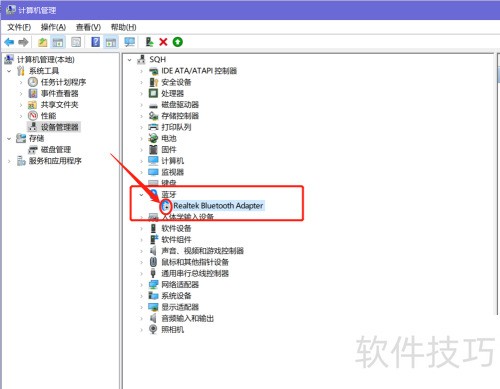Click the Up one level folder icon
Screen dimensions: 500x389
point(43,42)
